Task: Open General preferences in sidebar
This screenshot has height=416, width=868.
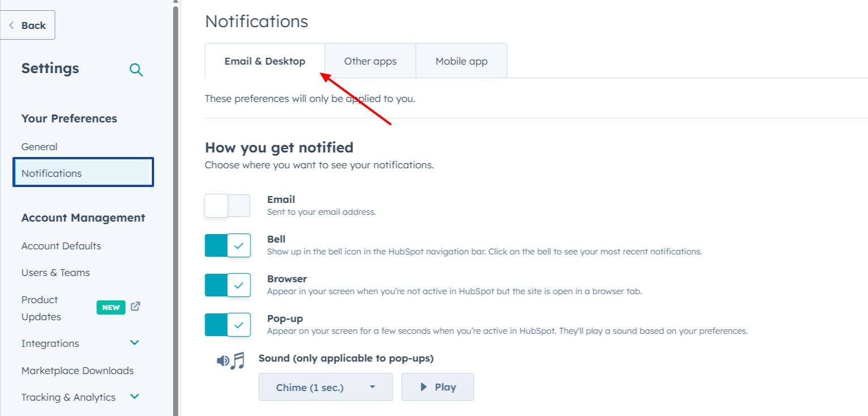Action: pos(40,147)
